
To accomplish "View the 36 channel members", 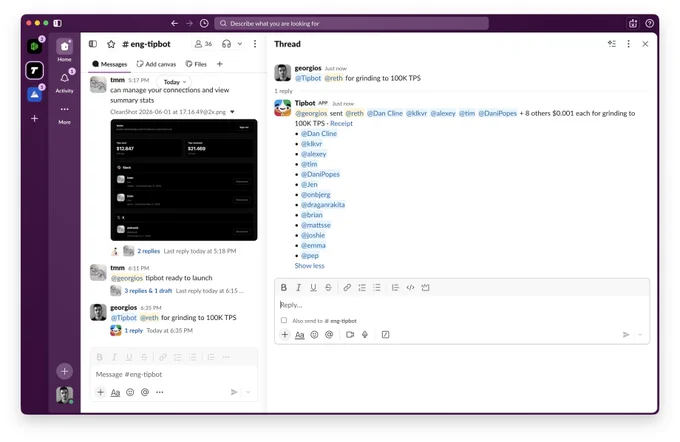I will [203, 44].
